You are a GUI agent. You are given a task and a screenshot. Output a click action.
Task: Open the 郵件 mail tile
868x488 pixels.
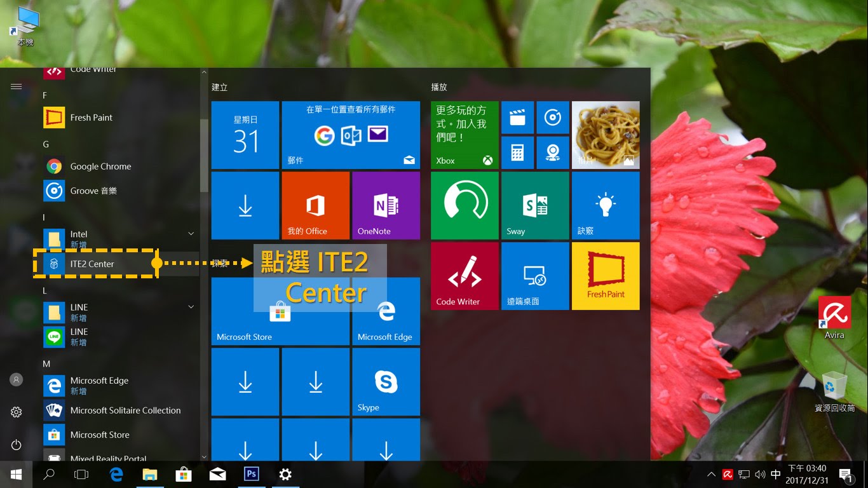click(x=351, y=135)
